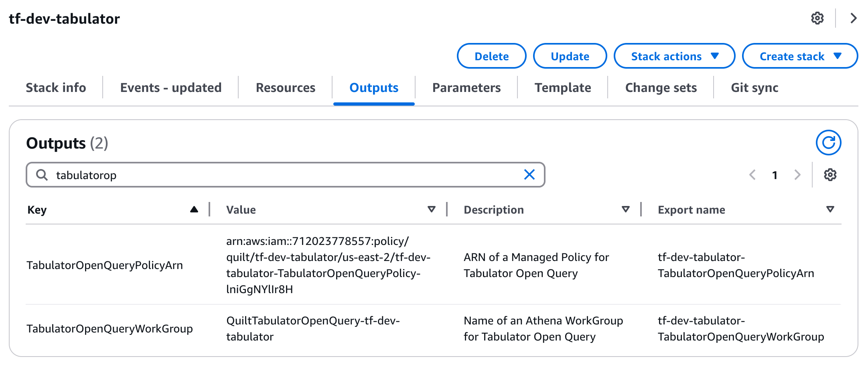
Task: Switch to the Resources tab
Action: [286, 88]
